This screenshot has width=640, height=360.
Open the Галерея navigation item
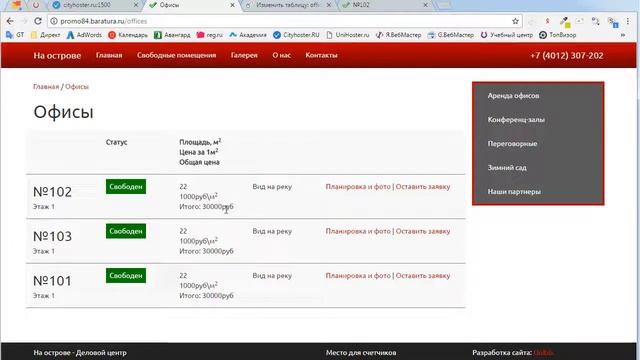(x=244, y=55)
